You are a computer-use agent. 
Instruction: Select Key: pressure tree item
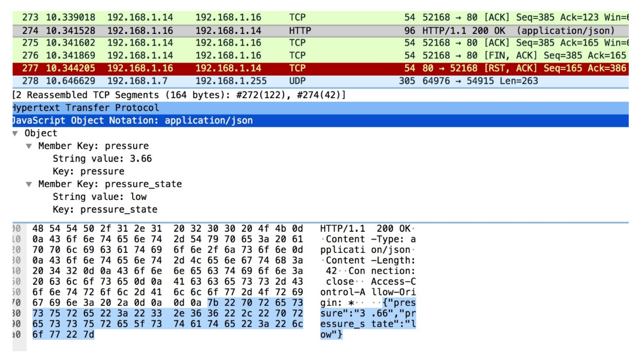(88, 171)
